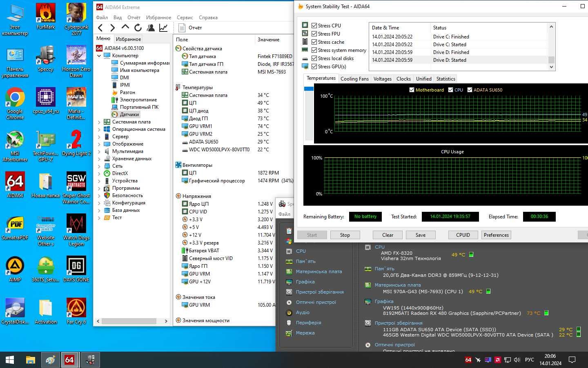Viewport: 588px width, 368px height.
Task: Open Cyberpunk 2077 desktop shortcut
Action: point(76,19)
